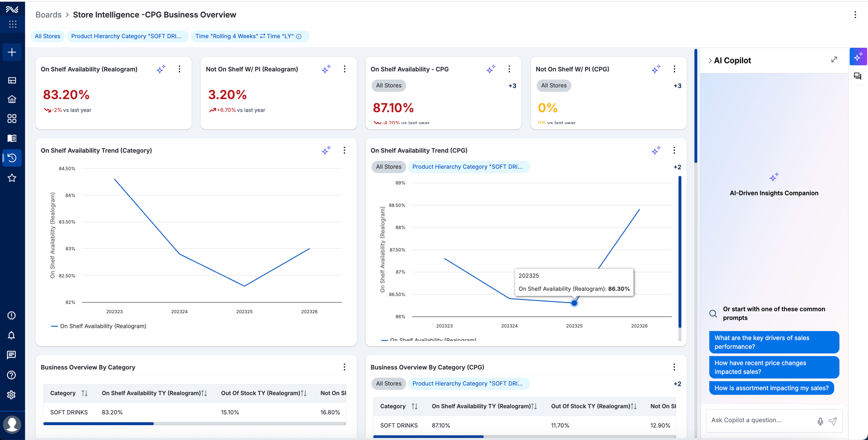The height and width of the screenshot is (440, 868).
Task: Sort by Category in CPG overview table
Action: [x=414, y=407]
